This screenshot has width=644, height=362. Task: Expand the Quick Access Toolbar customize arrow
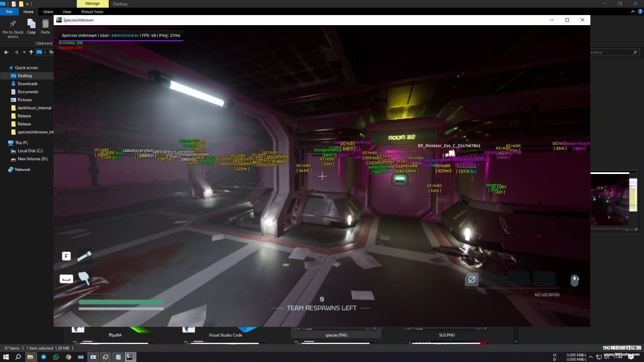tap(26, 4)
